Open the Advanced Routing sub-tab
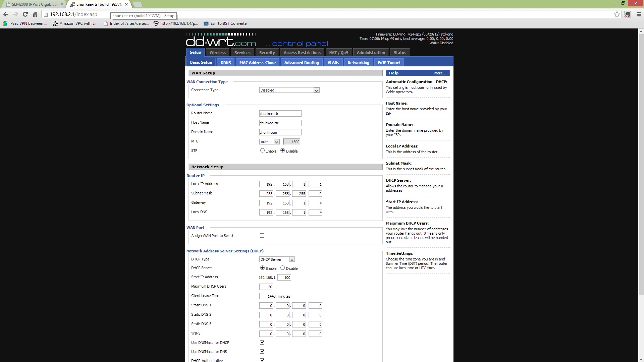Viewport: 644px width, 362px height. pos(301,63)
